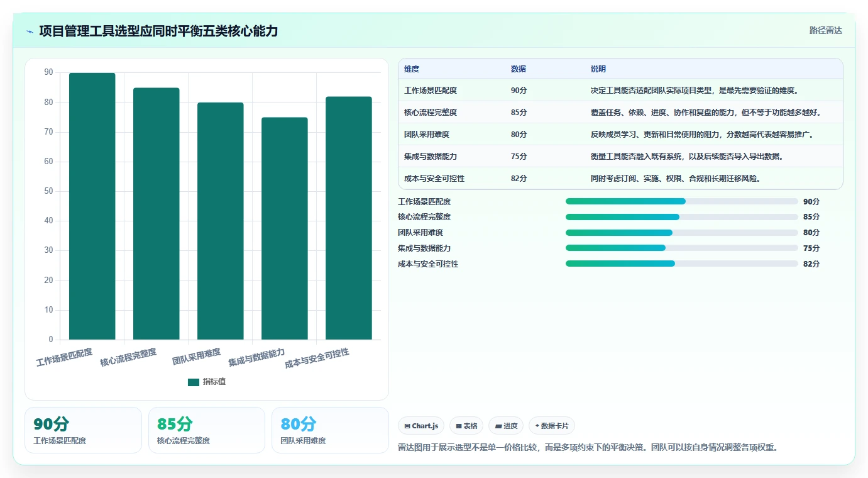This screenshot has height=478, width=868.
Task: Click the 集成与数据能力 progress bar
Action: pyautogui.click(x=682, y=248)
